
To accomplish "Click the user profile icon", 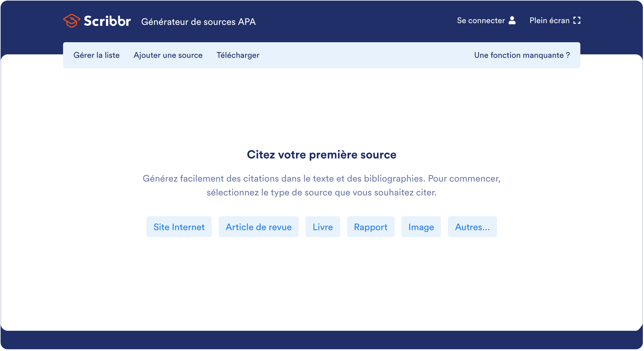I will [512, 21].
